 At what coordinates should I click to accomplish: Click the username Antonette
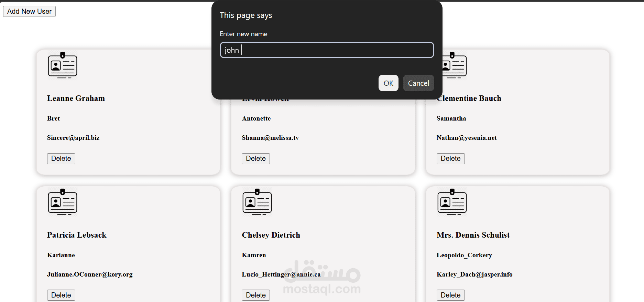pyautogui.click(x=256, y=118)
